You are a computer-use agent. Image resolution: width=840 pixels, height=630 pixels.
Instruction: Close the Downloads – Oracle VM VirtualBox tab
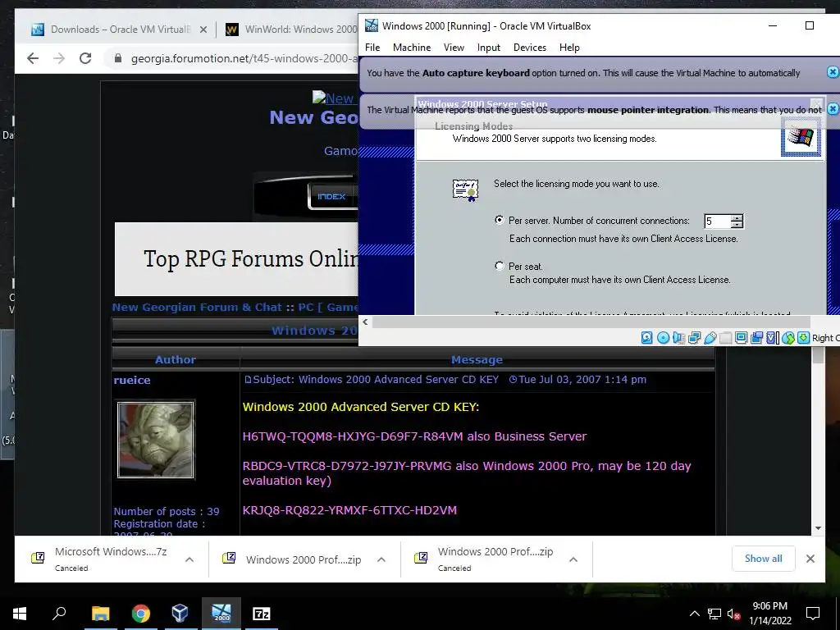pyautogui.click(x=203, y=30)
